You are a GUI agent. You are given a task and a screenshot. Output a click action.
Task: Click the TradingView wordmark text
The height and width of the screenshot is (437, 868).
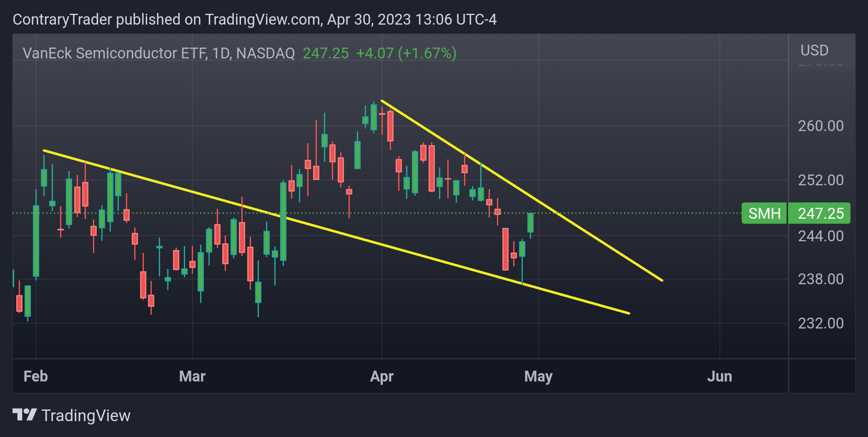click(x=86, y=416)
